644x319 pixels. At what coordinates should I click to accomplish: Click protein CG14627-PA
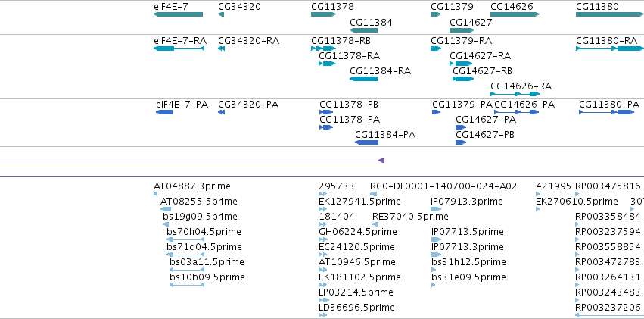pyautogui.click(x=461, y=127)
